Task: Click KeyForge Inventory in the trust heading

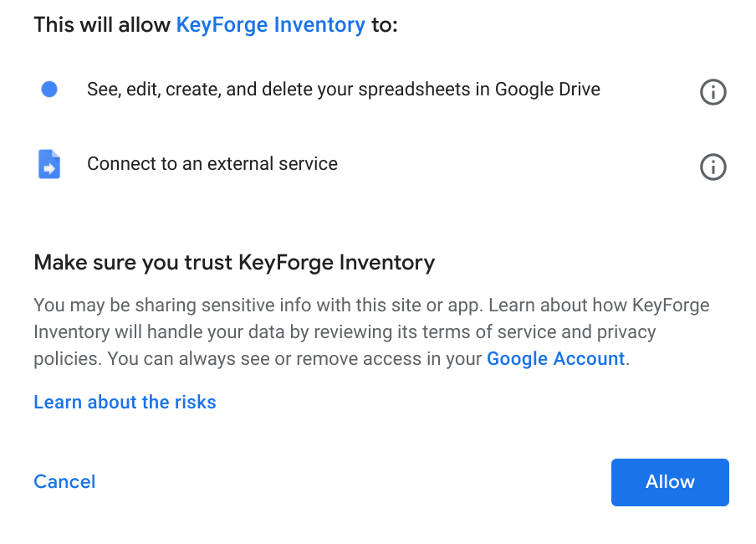Action: click(336, 263)
